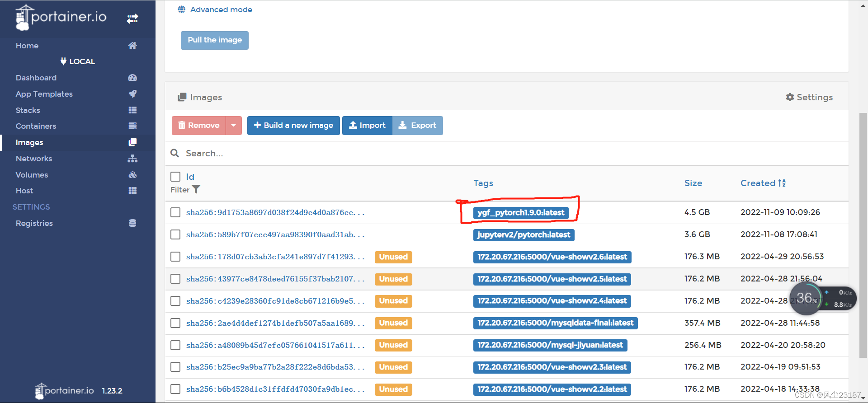The image size is (868, 403).
Task: Click the Pull the image button
Action: tap(215, 40)
